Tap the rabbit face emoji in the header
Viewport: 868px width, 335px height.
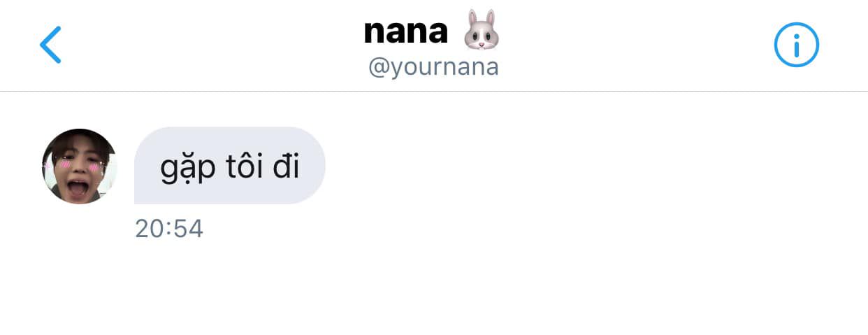(482, 30)
